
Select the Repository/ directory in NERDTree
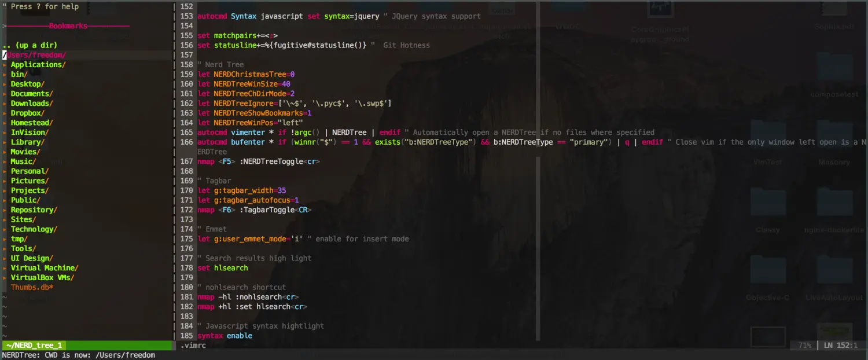pos(34,210)
